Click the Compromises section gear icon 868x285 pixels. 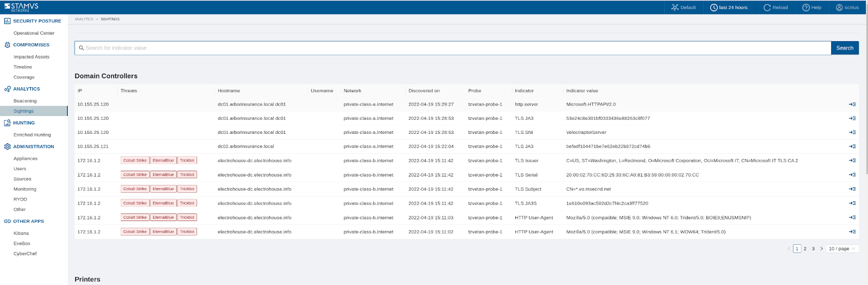7,45
